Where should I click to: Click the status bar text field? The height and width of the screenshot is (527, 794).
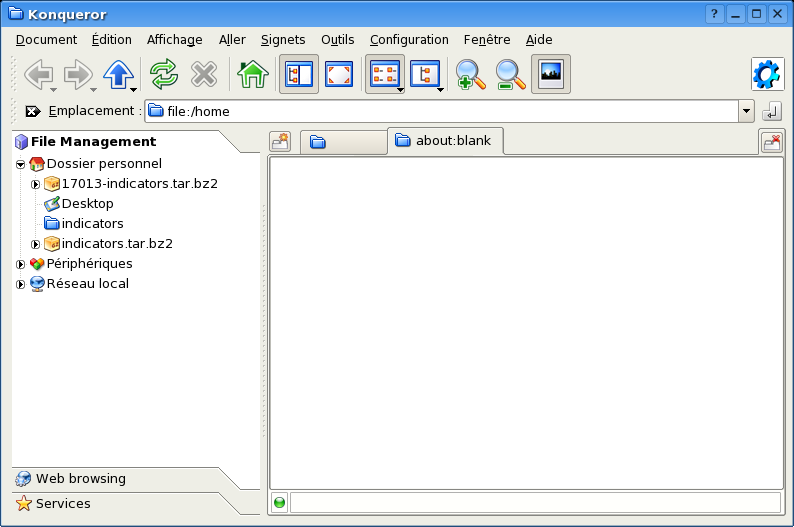(536, 503)
